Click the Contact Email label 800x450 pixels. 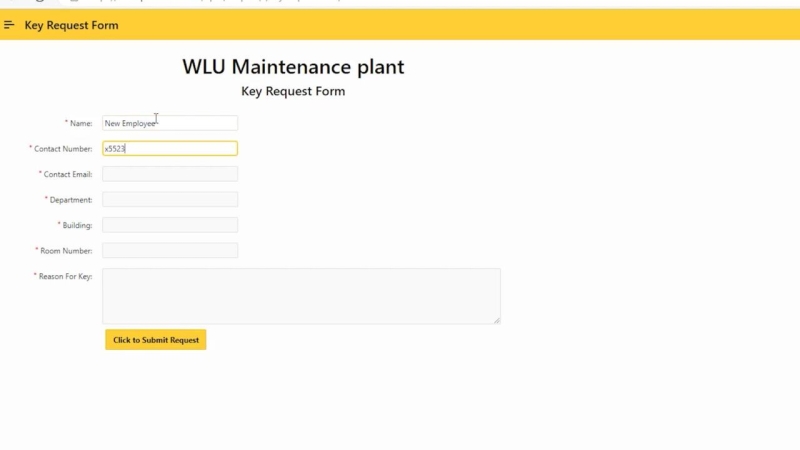point(67,175)
